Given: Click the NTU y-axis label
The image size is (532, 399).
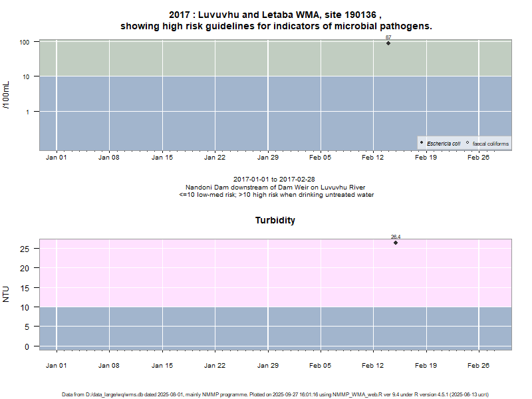Looking at the screenshot, I should pyautogui.click(x=7, y=294).
